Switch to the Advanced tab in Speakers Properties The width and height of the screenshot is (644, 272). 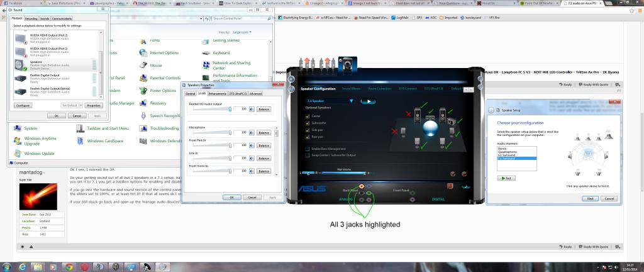coord(255,94)
